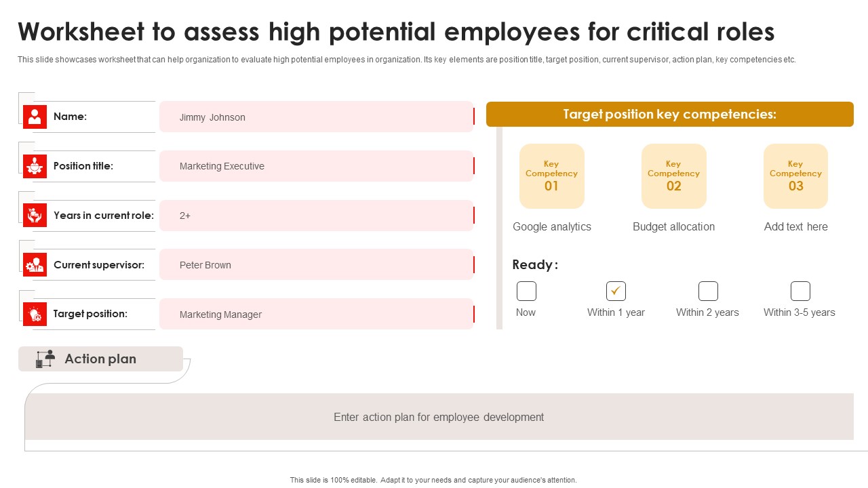
Task: Click the Action plan icon
Action: [45, 359]
